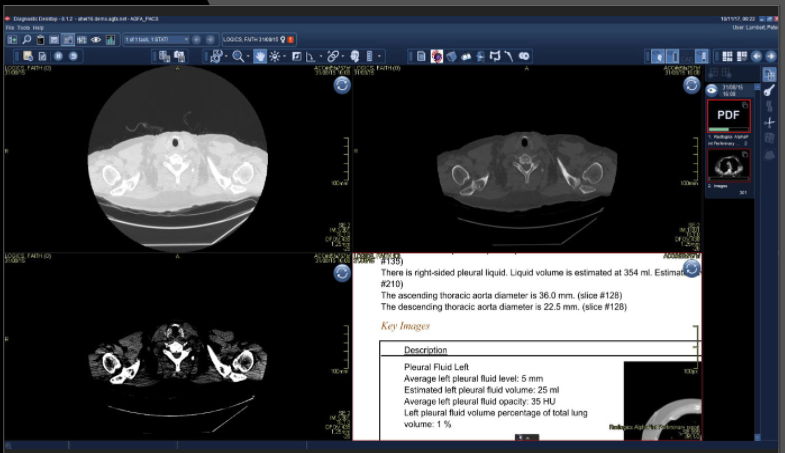The image size is (785, 453).
Task: Click the key icon in right sidebar
Action: pyautogui.click(x=769, y=90)
